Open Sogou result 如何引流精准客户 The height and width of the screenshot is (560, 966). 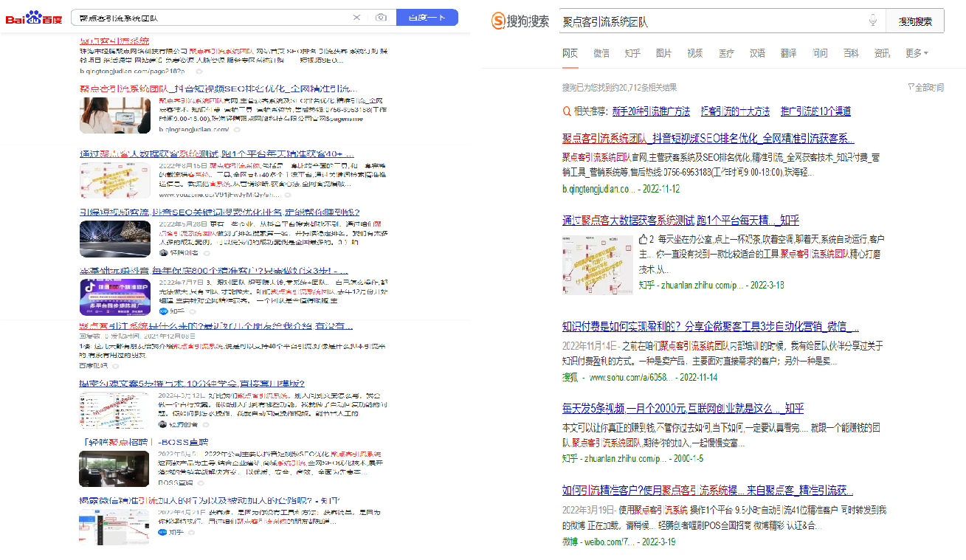coord(708,490)
